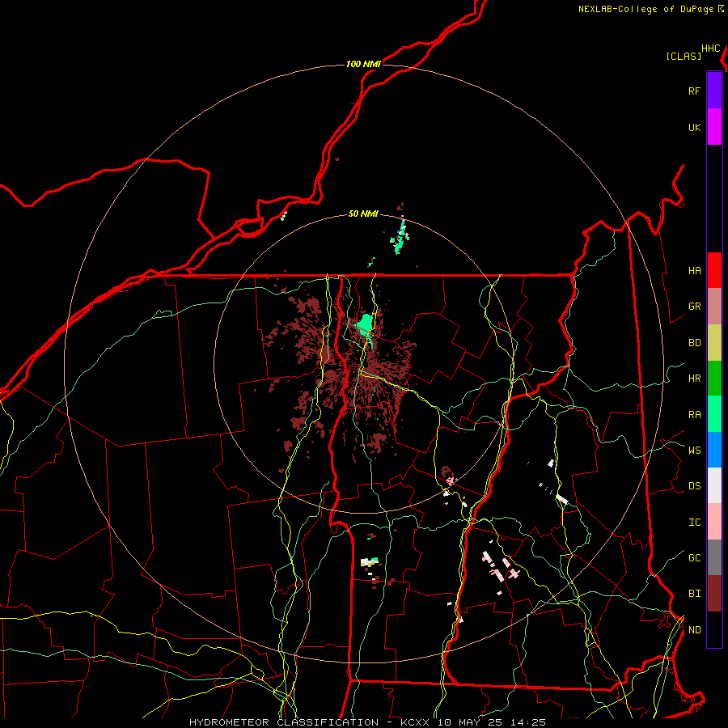Click the WS blue legend swatch

point(714,450)
